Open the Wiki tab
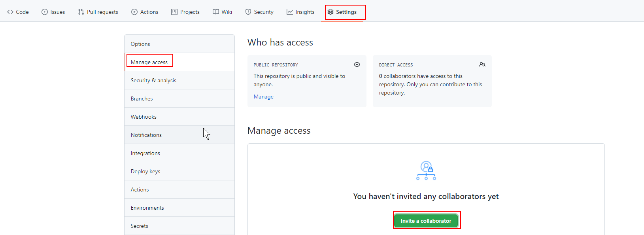The width and height of the screenshot is (644, 235). 222,12
